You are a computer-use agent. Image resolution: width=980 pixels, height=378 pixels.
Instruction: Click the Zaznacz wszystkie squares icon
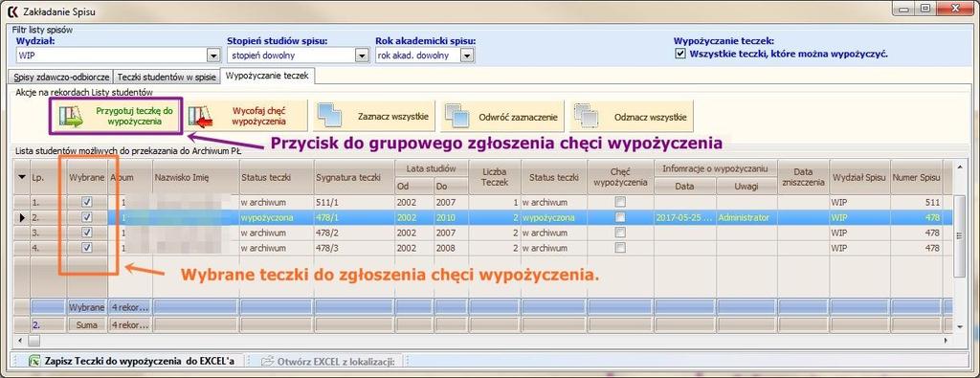click(330, 116)
